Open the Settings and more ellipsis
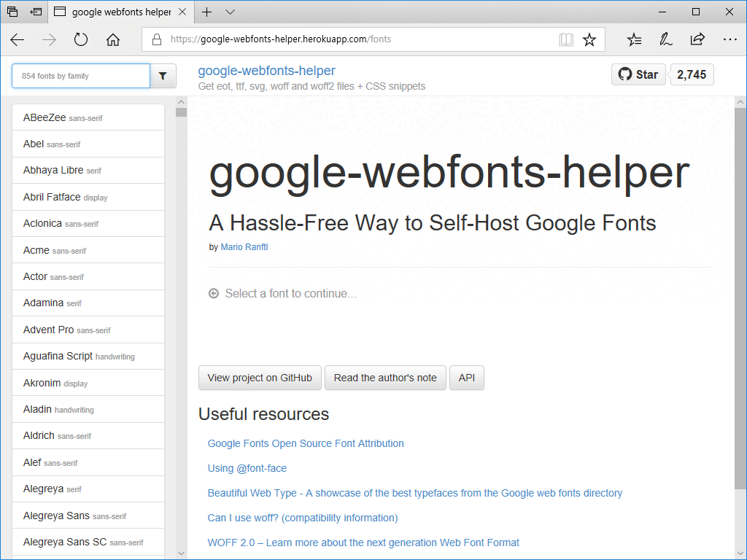 pyautogui.click(x=729, y=39)
